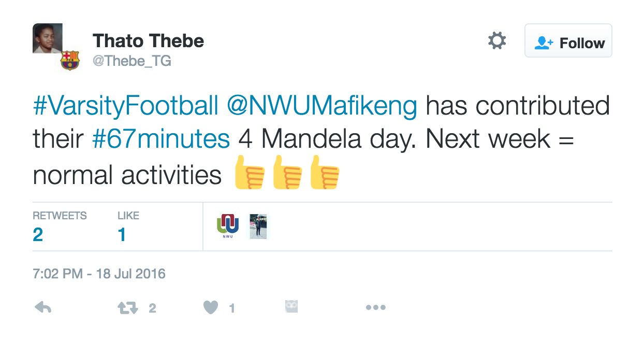Open the #67minutes hashtag
This screenshot has width=644, height=338.
(x=161, y=139)
